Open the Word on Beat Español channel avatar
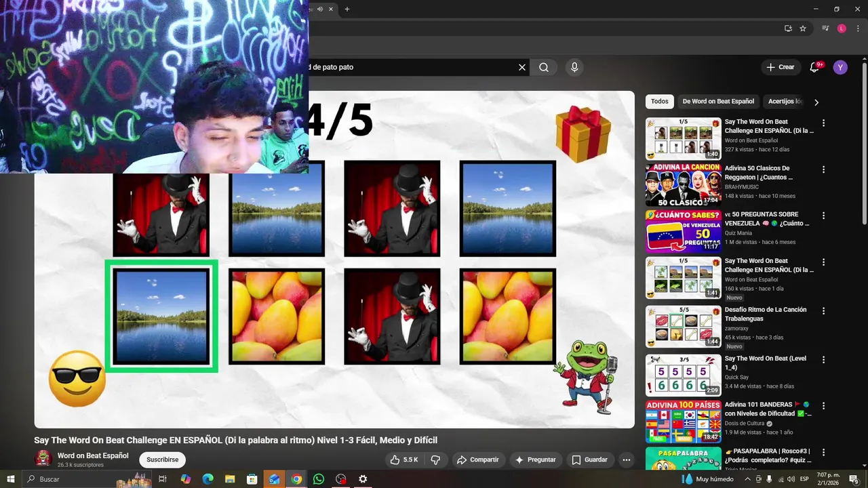 coord(43,459)
